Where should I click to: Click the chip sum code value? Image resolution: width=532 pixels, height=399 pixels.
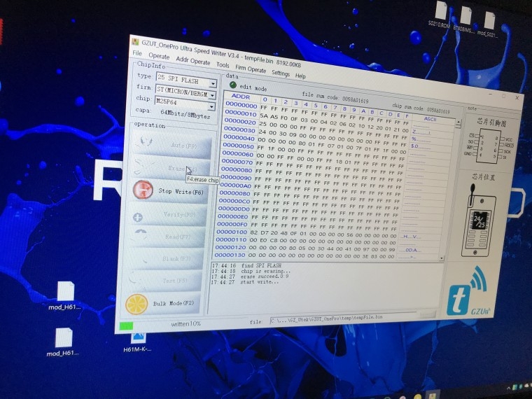(x=438, y=111)
